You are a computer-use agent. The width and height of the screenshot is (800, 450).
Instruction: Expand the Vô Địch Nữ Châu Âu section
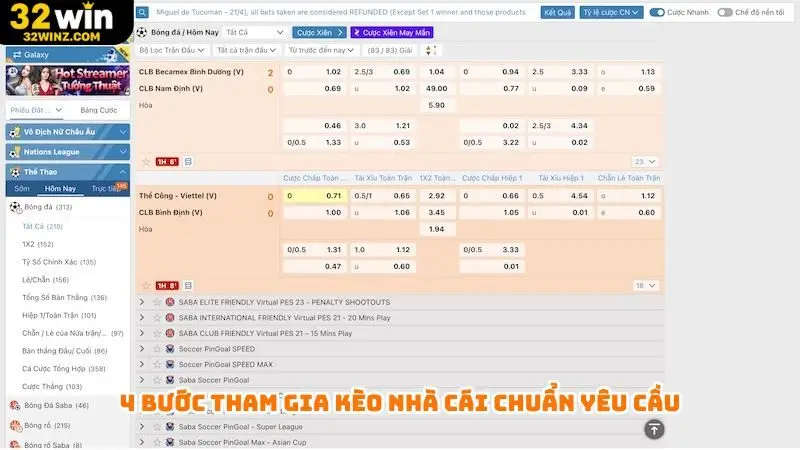[67, 132]
